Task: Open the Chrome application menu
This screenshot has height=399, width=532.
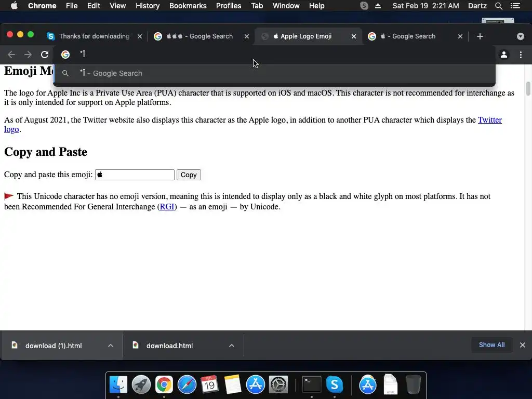Action: click(x=42, y=6)
